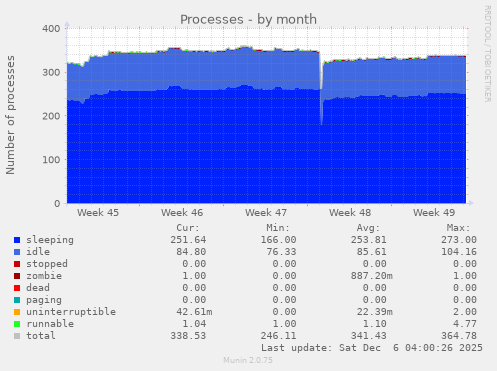
Task: Click the idle legend color swatch
Action: (17, 252)
